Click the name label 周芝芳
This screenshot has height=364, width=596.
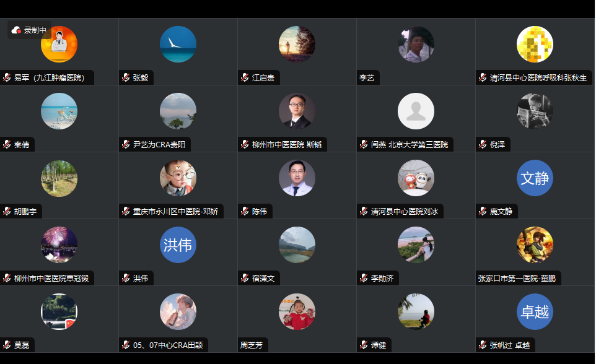click(252, 345)
